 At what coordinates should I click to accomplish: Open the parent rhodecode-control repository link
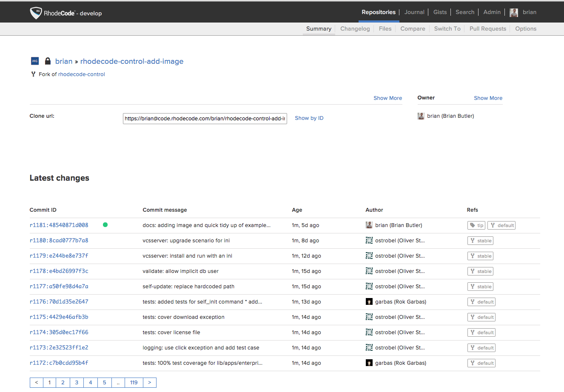click(82, 74)
